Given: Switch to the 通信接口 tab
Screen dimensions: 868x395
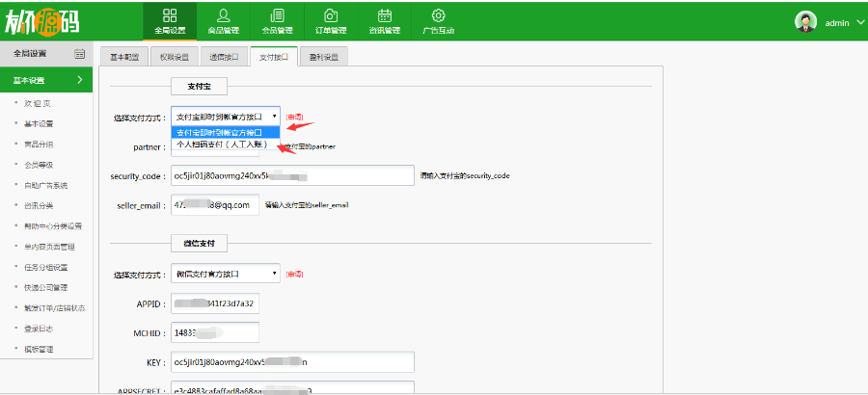Looking at the screenshot, I should tap(224, 57).
